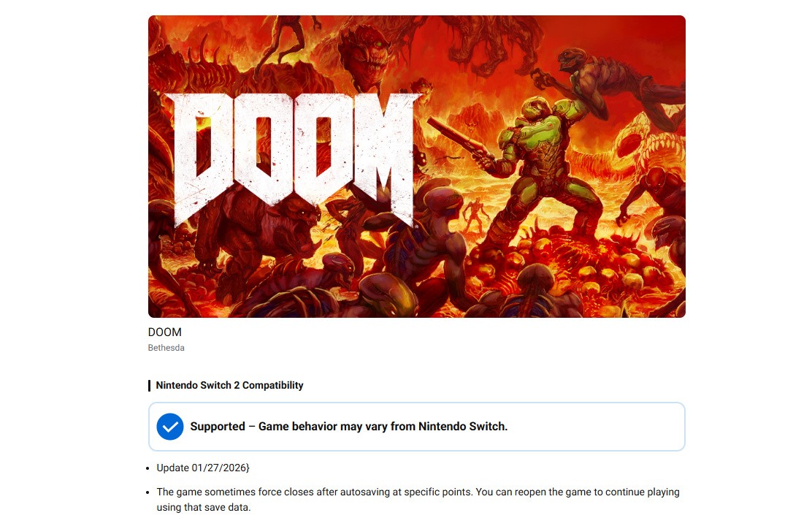Screen dimensions: 812x518
Task: Click the Supported game behavior status text
Action: (348, 427)
